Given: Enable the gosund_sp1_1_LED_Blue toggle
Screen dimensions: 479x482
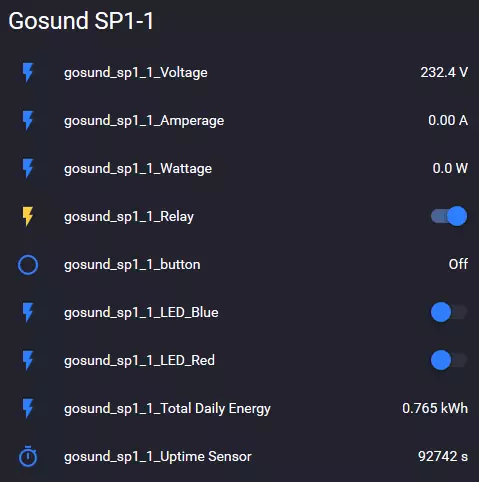Looking at the screenshot, I should (449, 312).
